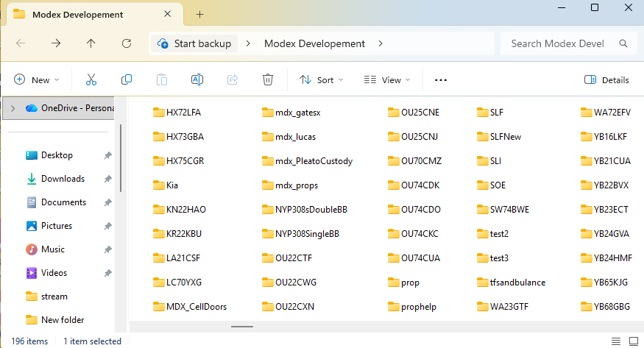Click the Copy icon in toolbar
644x348 pixels.
[x=127, y=79]
